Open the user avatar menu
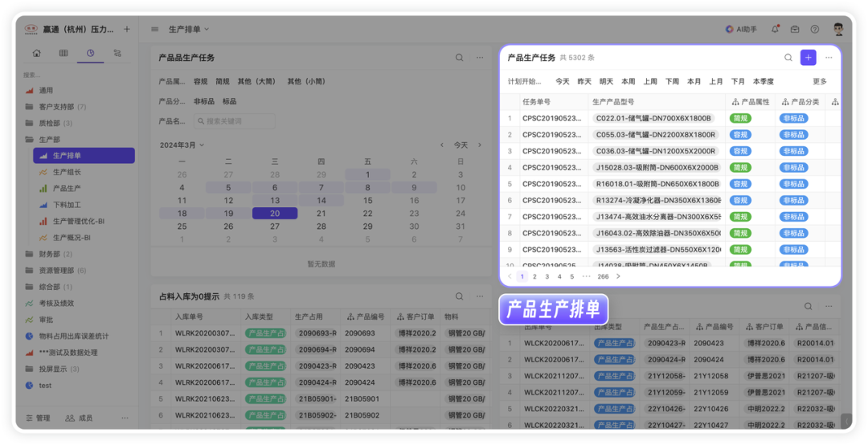The height and width of the screenshot is (445, 868). point(838,30)
